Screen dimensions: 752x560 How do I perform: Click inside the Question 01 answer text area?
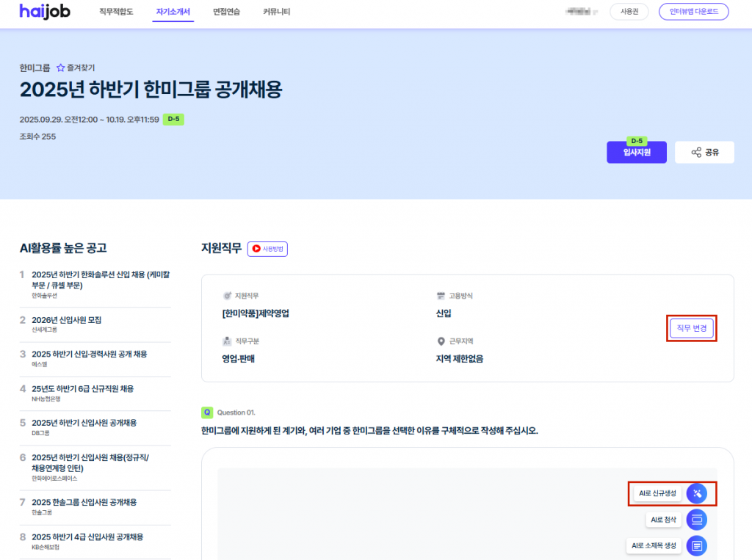coord(411,514)
